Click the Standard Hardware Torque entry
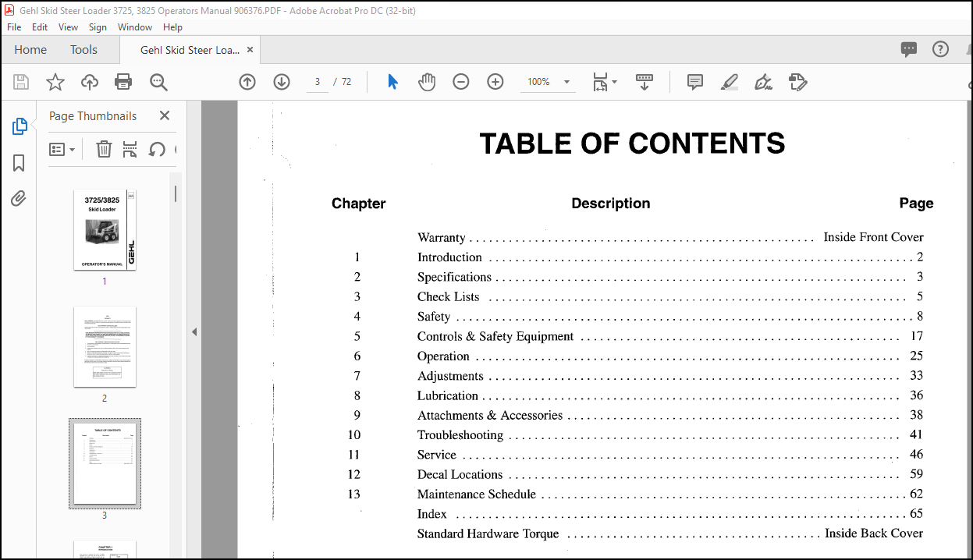Viewport: 973px width, 560px height. [488, 533]
